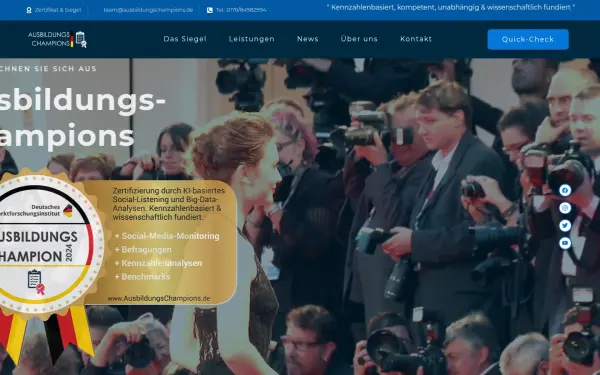Open the Leistungen menu item
The width and height of the screenshot is (600, 375).
(251, 39)
